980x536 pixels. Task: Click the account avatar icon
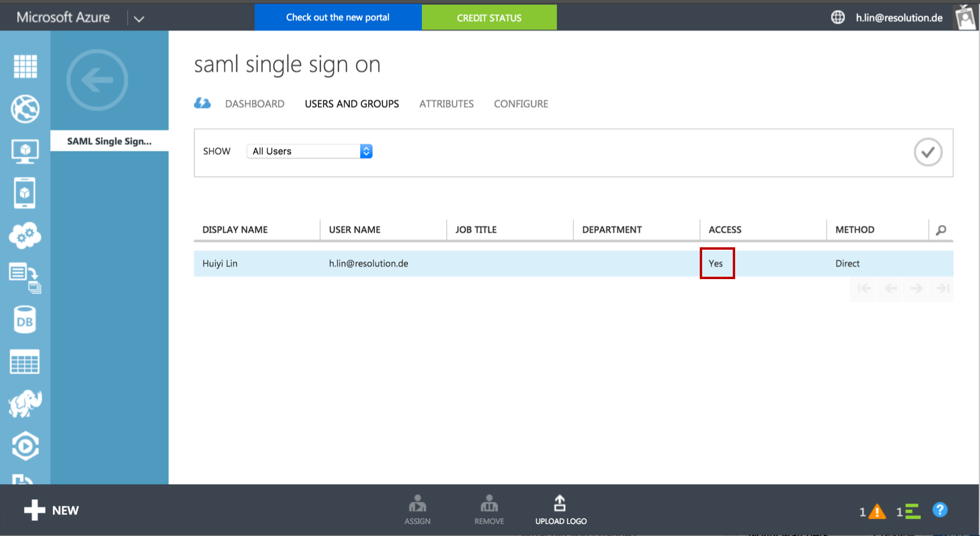tap(966, 17)
